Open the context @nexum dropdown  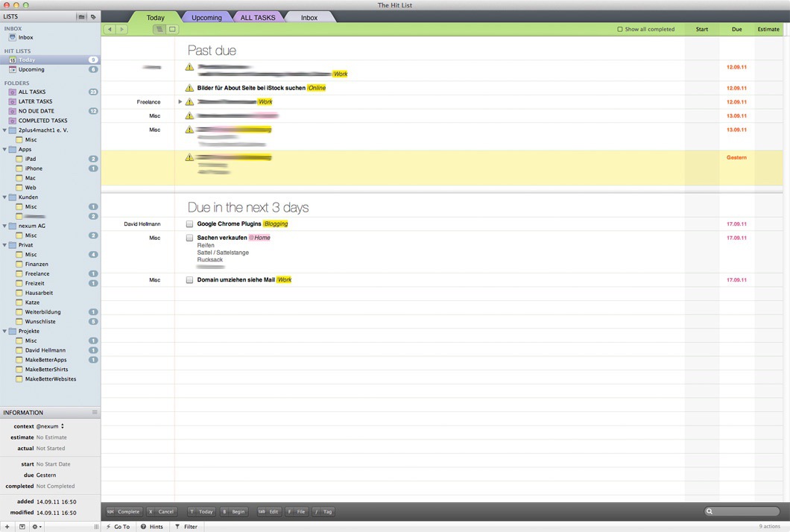[50, 426]
